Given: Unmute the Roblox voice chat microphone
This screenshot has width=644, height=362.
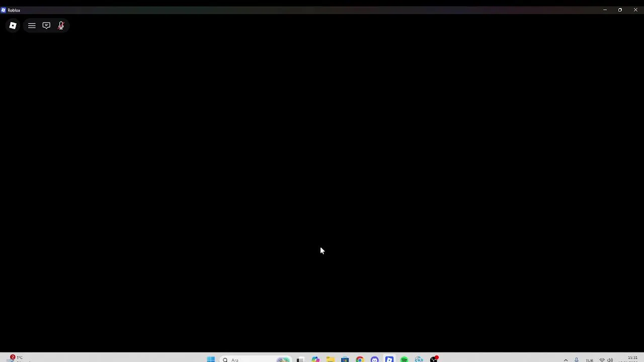Looking at the screenshot, I should 61,26.
